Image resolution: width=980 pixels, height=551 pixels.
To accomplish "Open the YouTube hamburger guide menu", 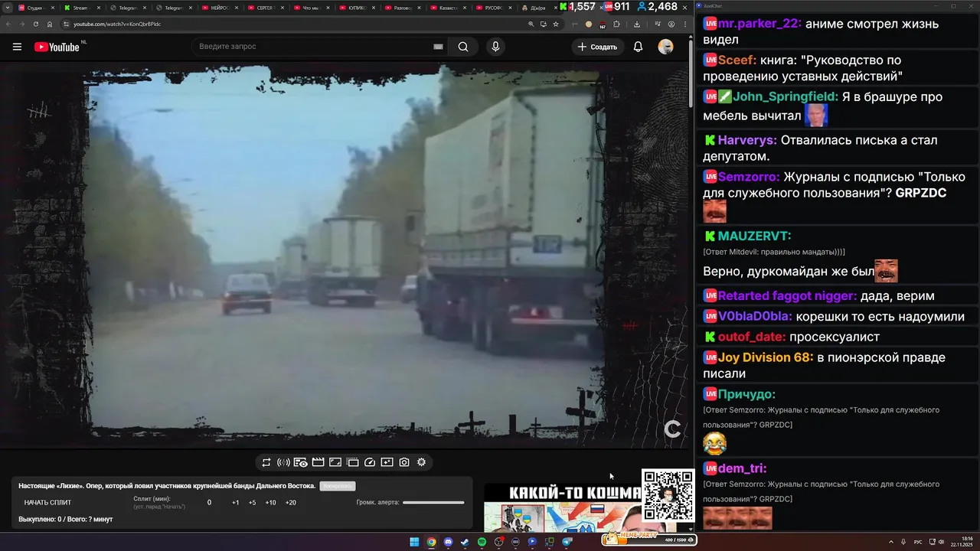I will 17,47.
